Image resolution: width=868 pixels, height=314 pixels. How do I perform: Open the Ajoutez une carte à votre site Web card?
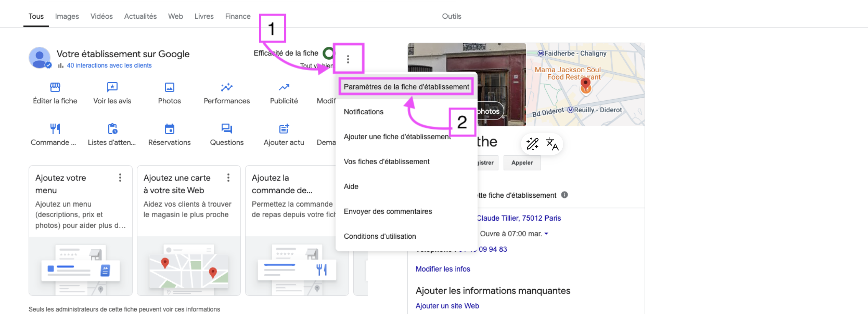189,230
